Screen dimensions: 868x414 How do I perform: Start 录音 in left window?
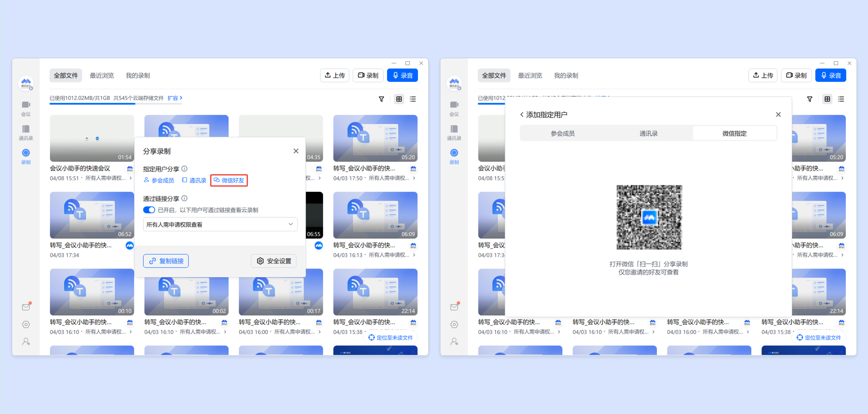(x=403, y=75)
